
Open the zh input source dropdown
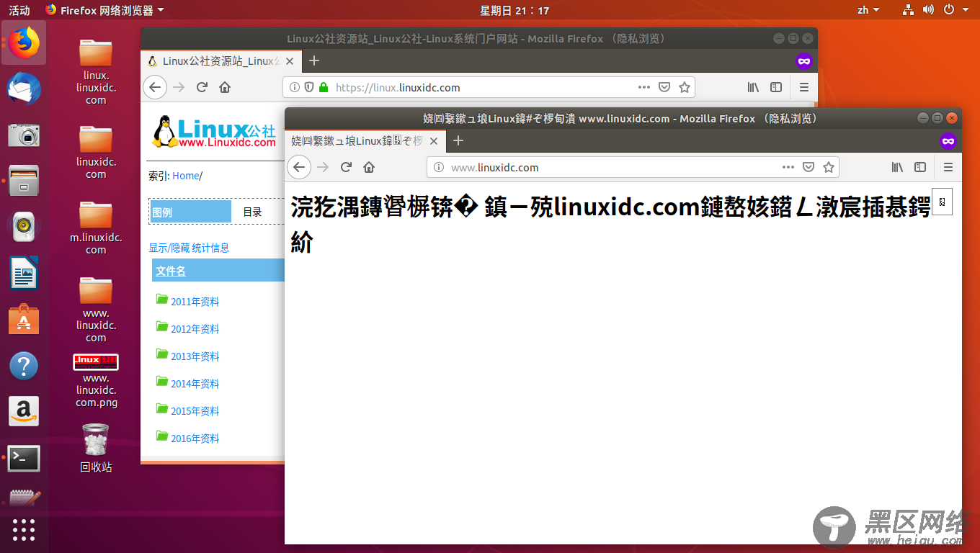tap(868, 10)
